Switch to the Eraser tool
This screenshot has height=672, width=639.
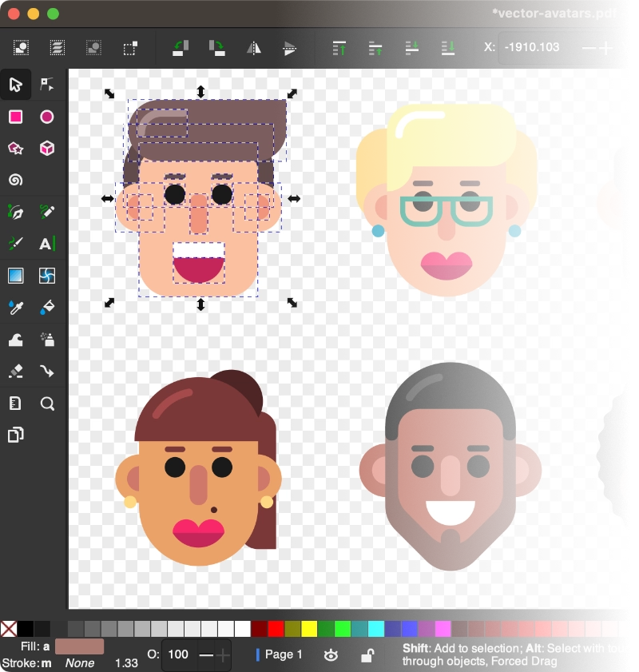(x=15, y=372)
